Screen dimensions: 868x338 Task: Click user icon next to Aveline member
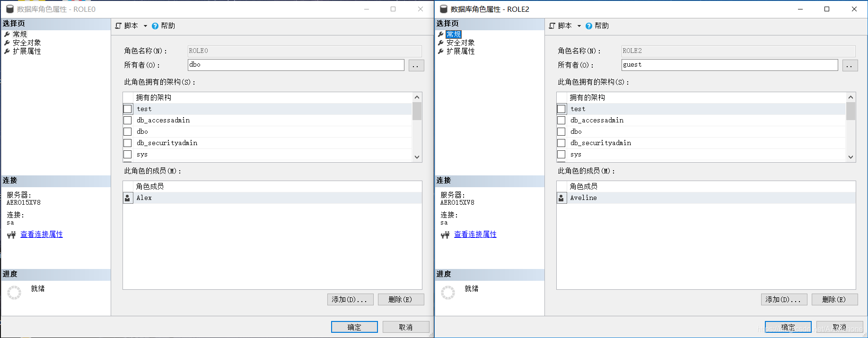[561, 198]
